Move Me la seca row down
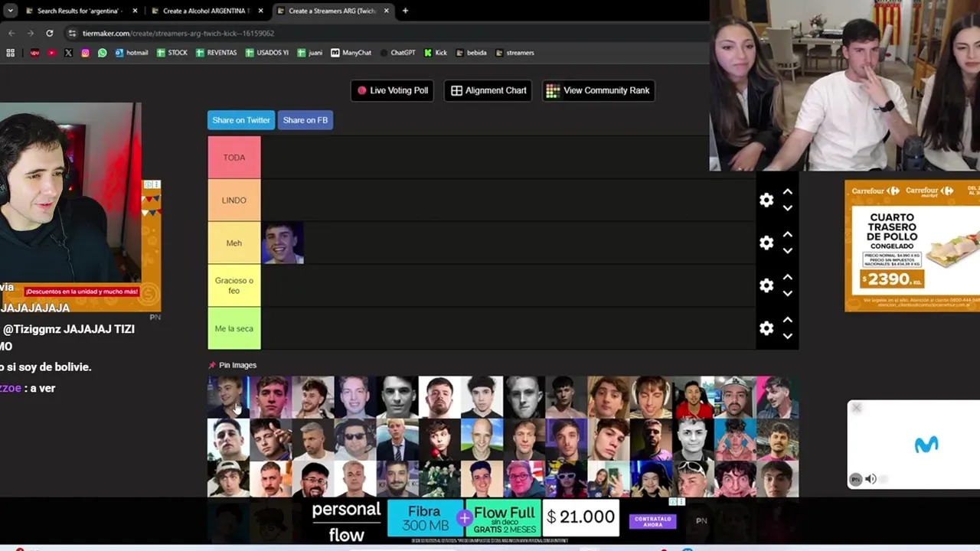This screenshot has height=551, width=980. [787, 337]
